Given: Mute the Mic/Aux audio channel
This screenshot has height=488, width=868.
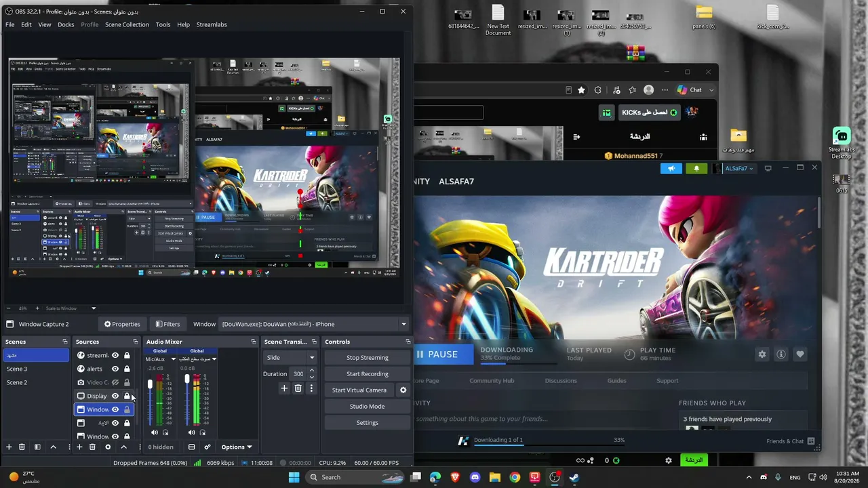Looking at the screenshot, I should (x=155, y=432).
